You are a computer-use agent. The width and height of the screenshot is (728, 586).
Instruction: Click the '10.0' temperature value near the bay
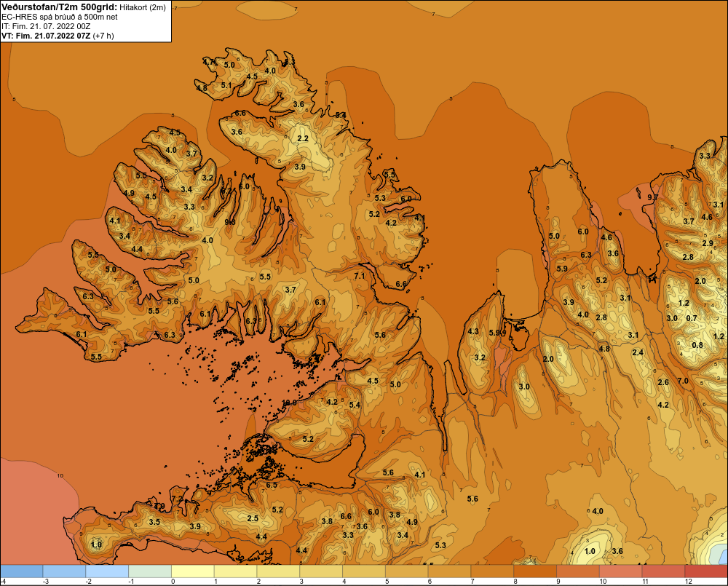(289, 403)
